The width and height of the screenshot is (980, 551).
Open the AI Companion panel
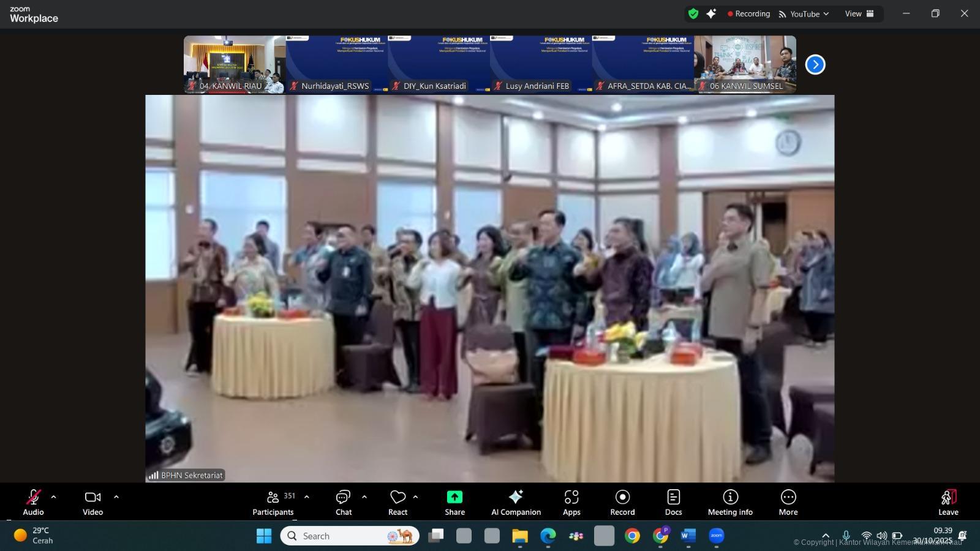[x=516, y=502]
